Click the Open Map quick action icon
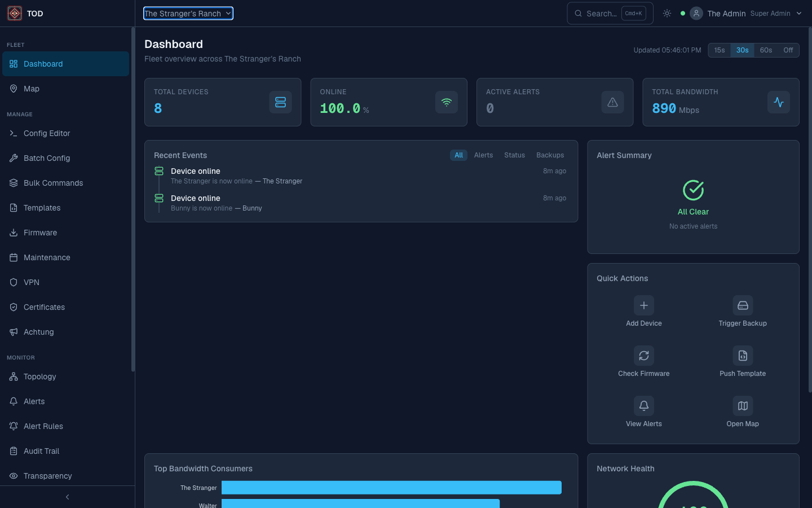Screen dimensions: 812x508 tap(743, 406)
